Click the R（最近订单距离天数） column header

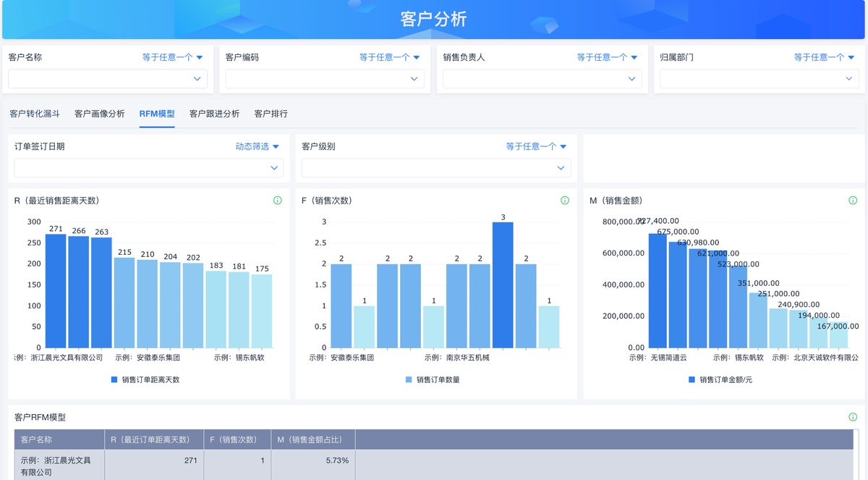154,439
